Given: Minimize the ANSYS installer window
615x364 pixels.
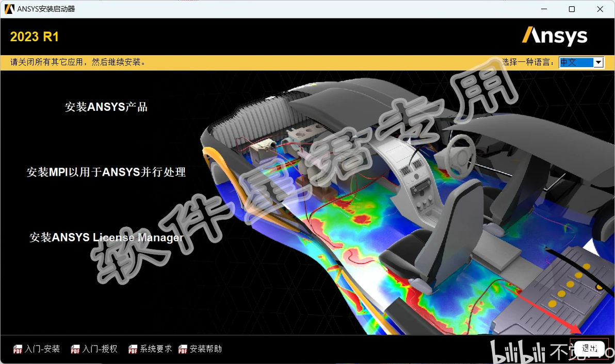Looking at the screenshot, I should pos(544,9).
